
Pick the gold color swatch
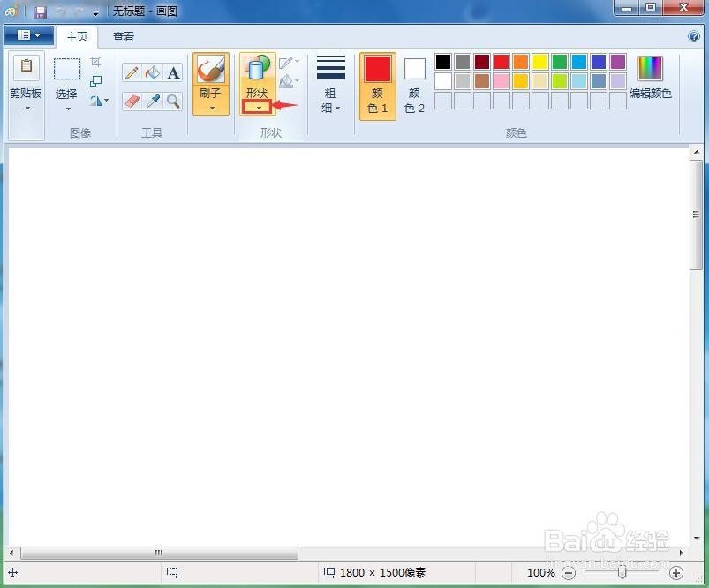(521, 81)
